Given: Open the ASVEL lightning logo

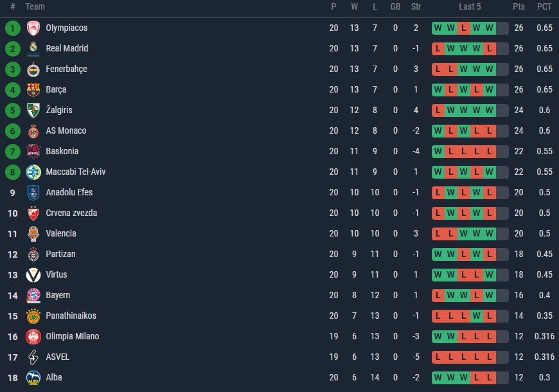Looking at the screenshot, I should pyautogui.click(x=33, y=357).
